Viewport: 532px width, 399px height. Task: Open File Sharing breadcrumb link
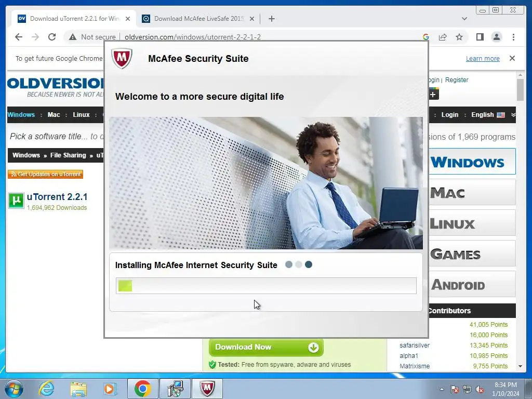(x=68, y=155)
